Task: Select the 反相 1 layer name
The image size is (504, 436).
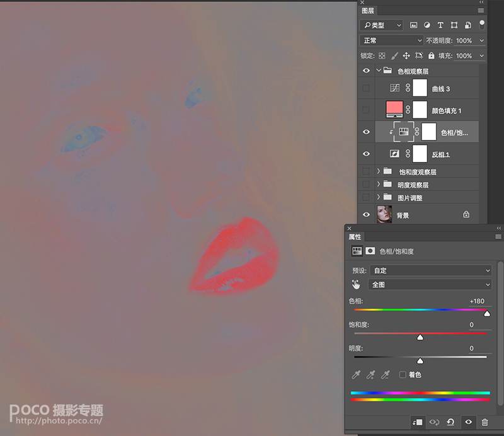Action: point(440,154)
